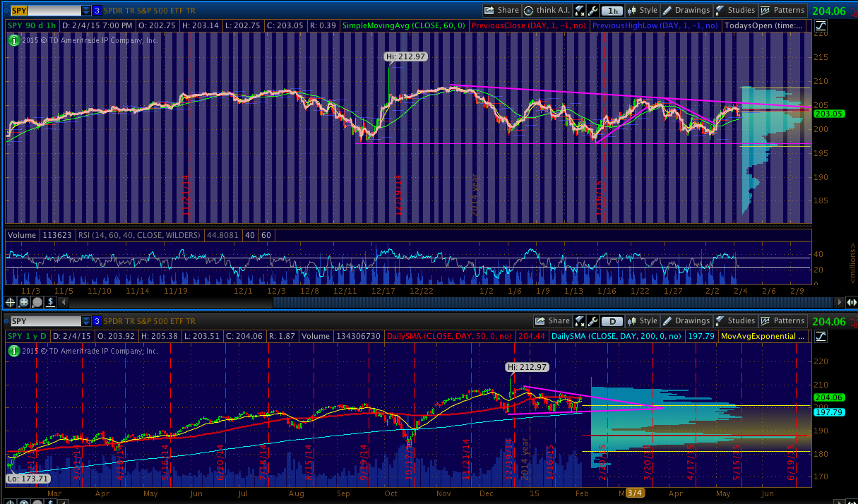Viewport: 858px width, 504px height.
Task: Open the Style menu in top chart
Action: [x=641, y=11]
